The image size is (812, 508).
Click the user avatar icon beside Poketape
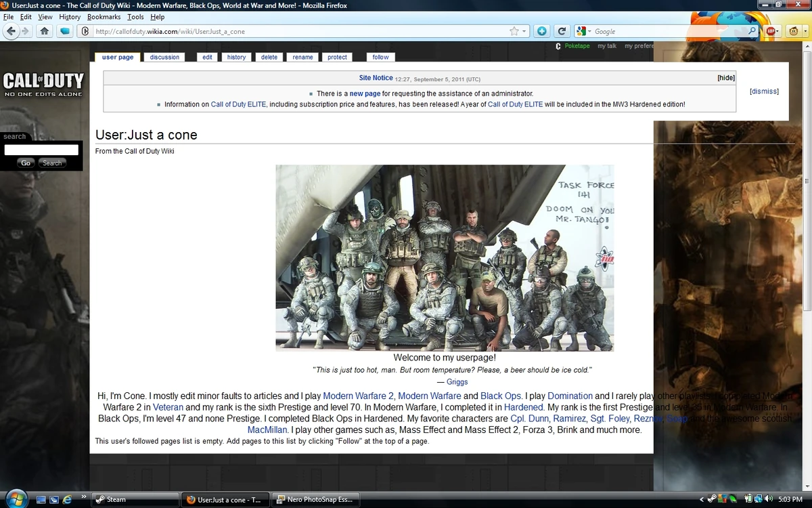pyautogui.click(x=558, y=46)
